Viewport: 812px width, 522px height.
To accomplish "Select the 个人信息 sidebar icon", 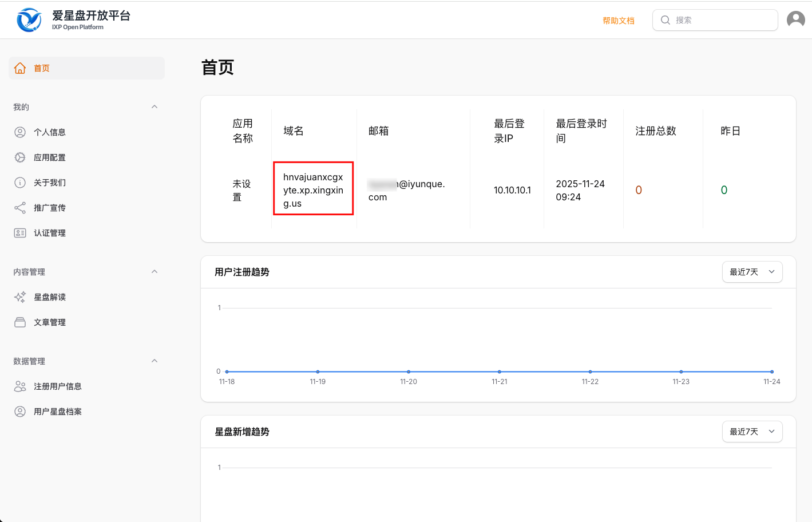I will [x=19, y=132].
